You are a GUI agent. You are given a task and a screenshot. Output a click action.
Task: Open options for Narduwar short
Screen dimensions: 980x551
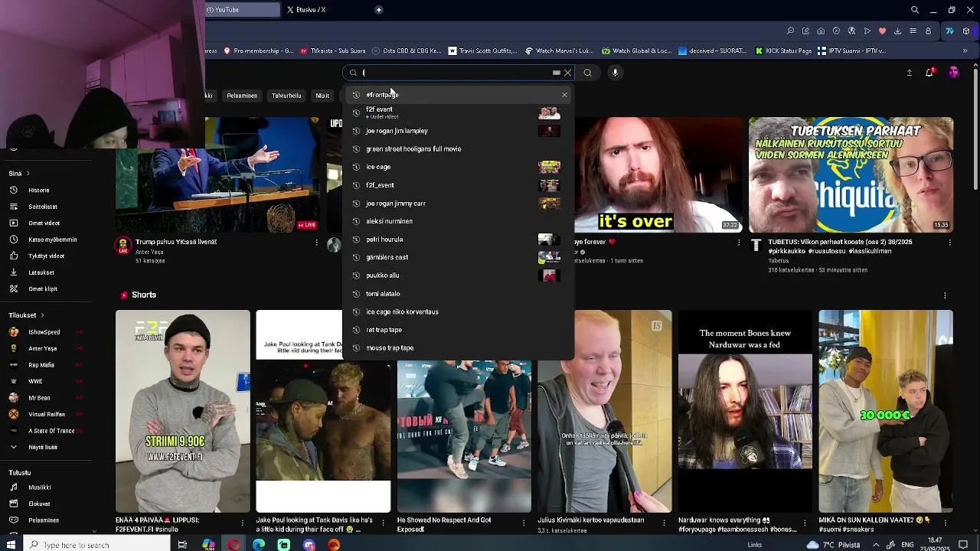click(805, 523)
